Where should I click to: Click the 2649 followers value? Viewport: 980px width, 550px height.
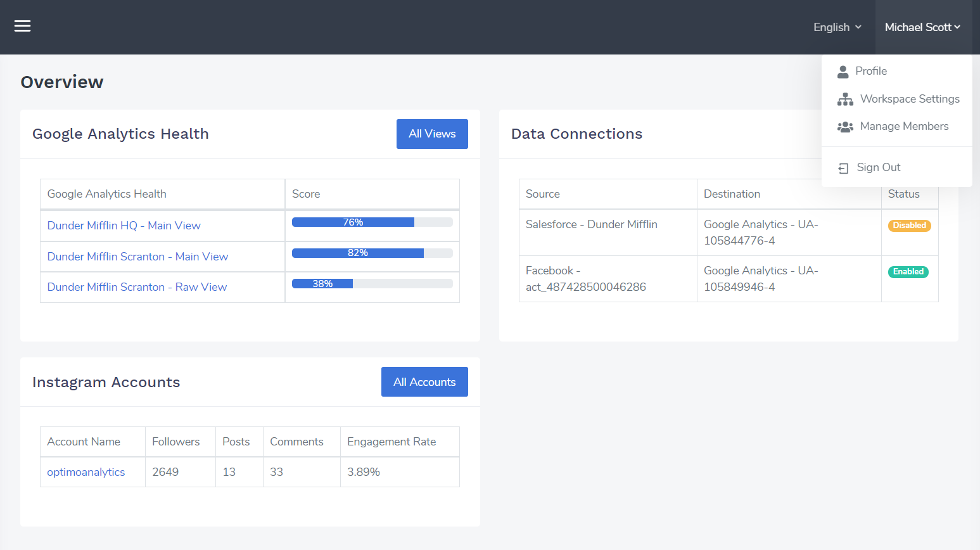click(x=165, y=472)
